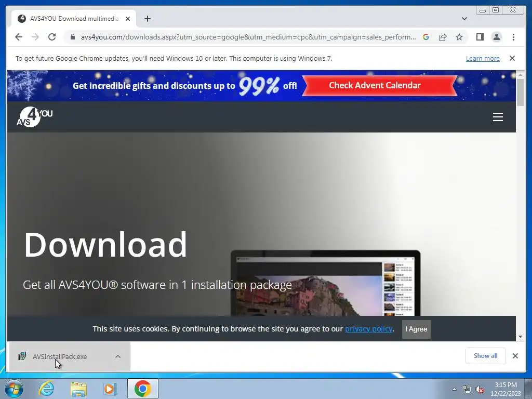
Task: Click the AVS4YOU logo
Action: tap(35, 117)
